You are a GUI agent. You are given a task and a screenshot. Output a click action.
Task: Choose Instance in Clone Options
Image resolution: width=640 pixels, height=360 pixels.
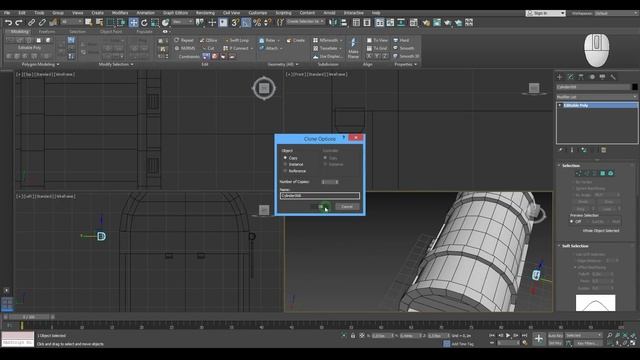point(293,164)
